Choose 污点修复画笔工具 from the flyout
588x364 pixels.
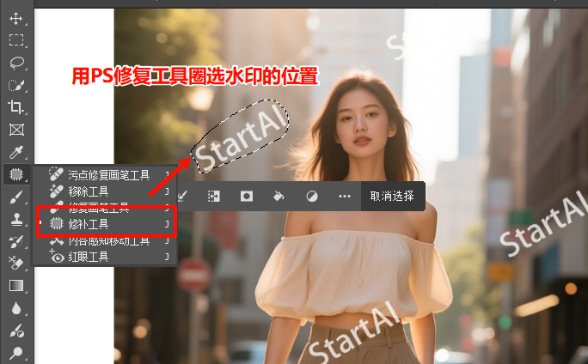[105, 175]
